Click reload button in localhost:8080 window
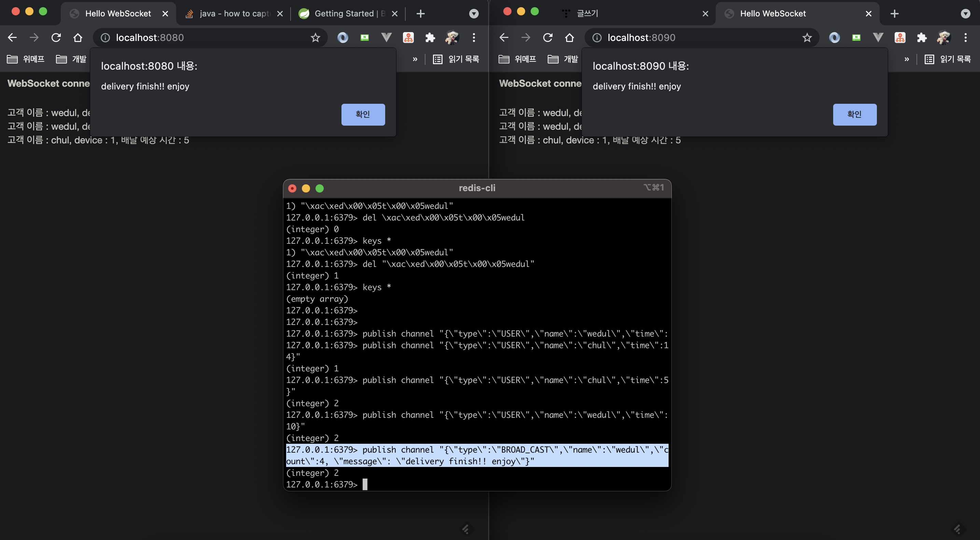The height and width of the screenshot is (540, 980). click(x=56, y=38)
